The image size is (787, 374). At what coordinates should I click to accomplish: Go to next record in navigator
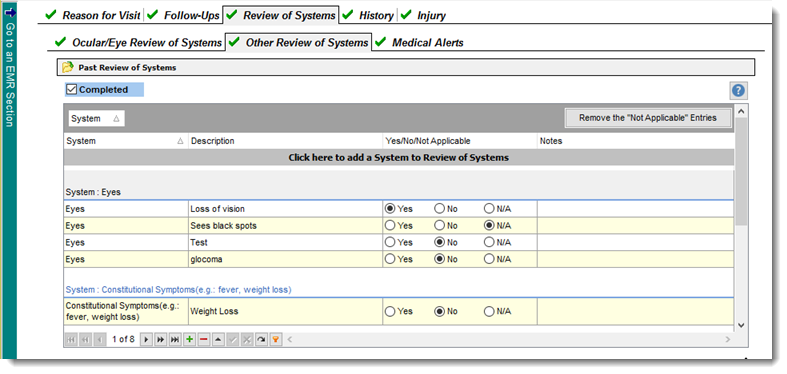coord(146,340)
